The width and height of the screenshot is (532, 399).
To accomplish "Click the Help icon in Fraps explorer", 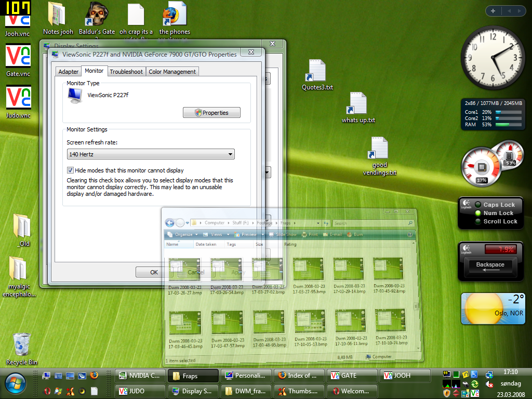I will (409, 234).
